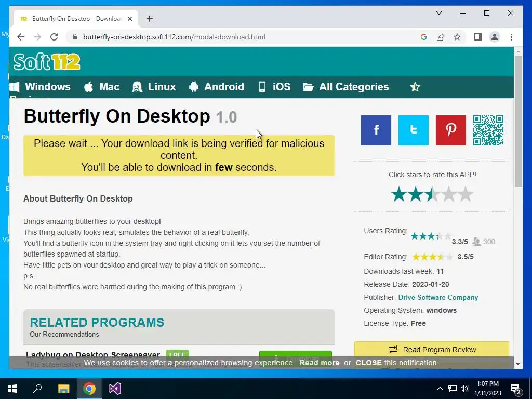The height and width of the screenshot is (399, 532).
Task: Open All Categories menu
Action: (x=346, y=87)
